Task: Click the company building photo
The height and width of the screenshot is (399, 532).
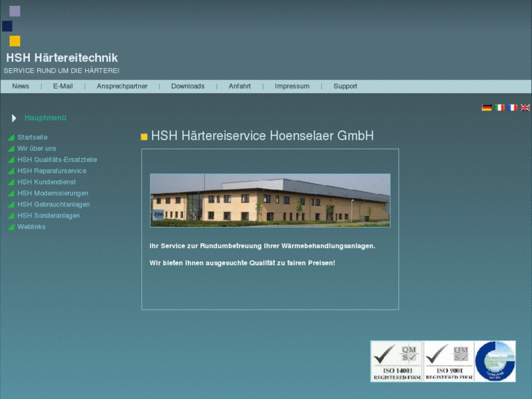Action: pyautogui.click(x=270, y=201)
